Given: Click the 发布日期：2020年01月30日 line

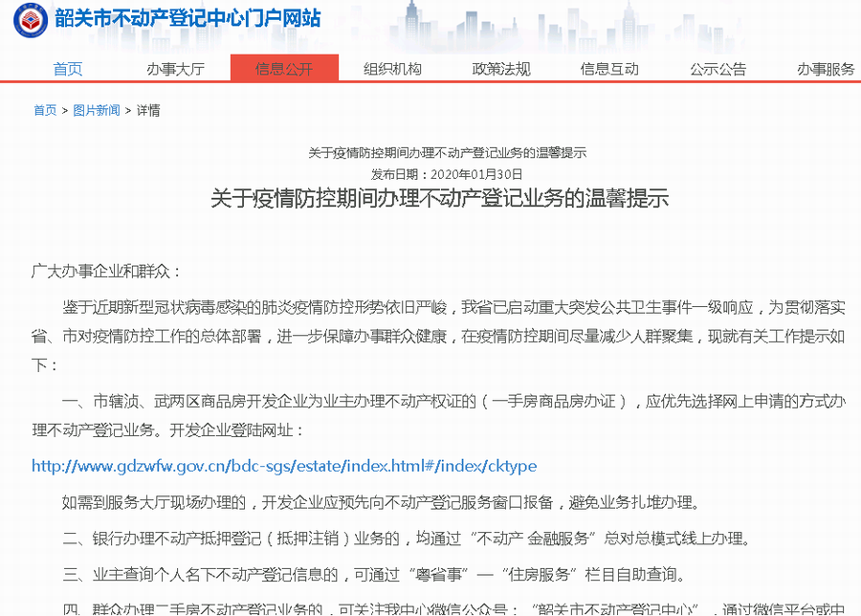Looking at the screenshot, I should click(447, 175).
